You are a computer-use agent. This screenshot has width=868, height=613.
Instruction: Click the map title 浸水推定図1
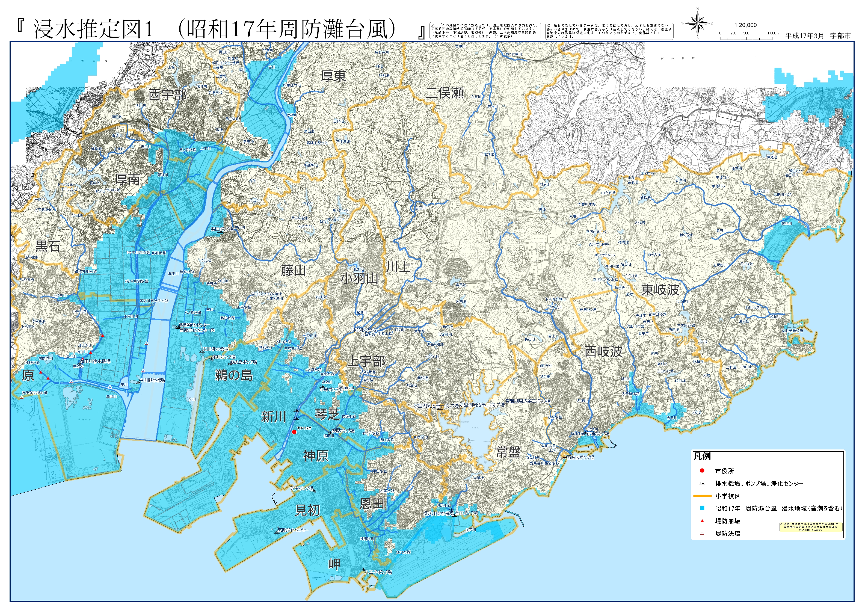93,29
